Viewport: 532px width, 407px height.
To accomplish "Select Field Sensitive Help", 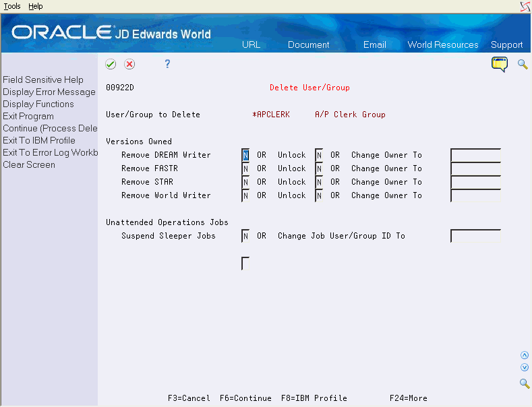I will pyautogui.click(x=43, y=80).
